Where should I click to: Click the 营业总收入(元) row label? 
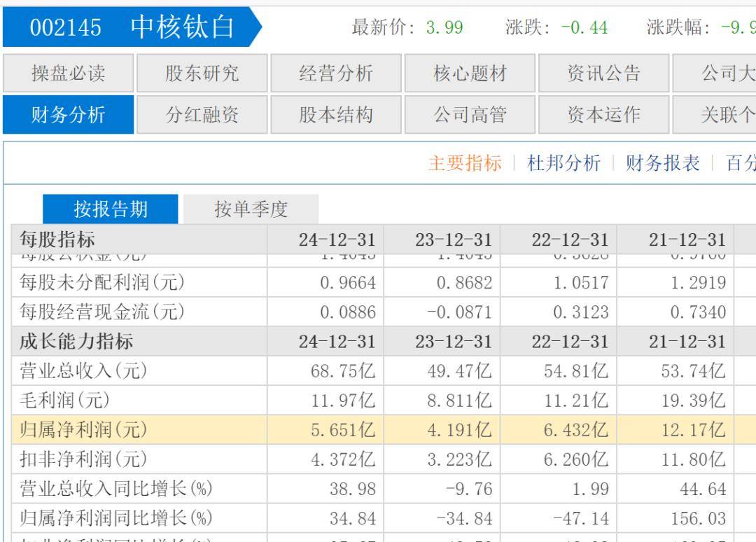[83, 371]
